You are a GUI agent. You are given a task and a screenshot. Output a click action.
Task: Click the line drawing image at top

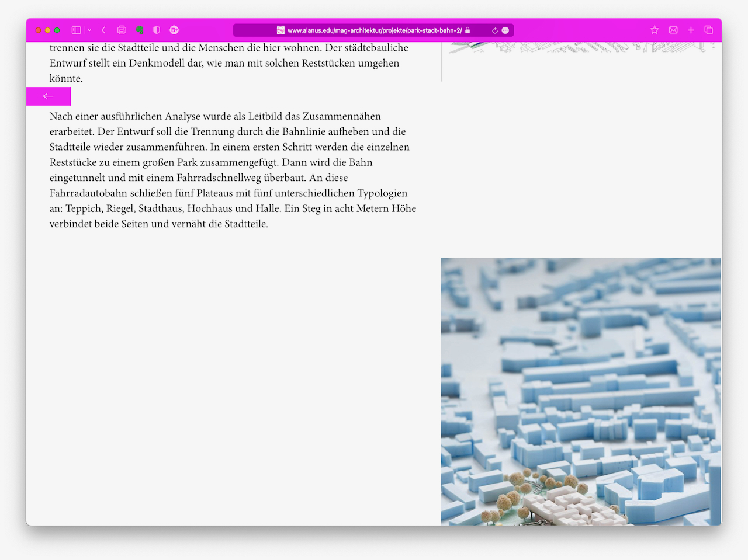(x=581, y=47)
